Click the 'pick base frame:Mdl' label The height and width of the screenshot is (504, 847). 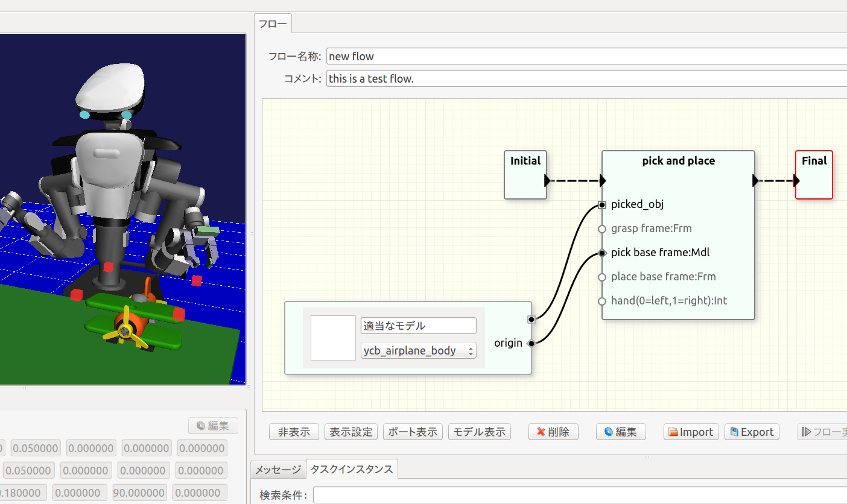[x=660, y=253]
